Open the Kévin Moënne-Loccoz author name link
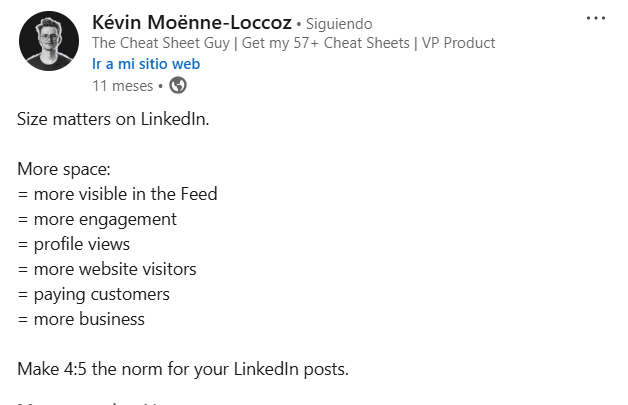Image resolution: width=628 pixels, height=405 pixels. tap(192, 22)
